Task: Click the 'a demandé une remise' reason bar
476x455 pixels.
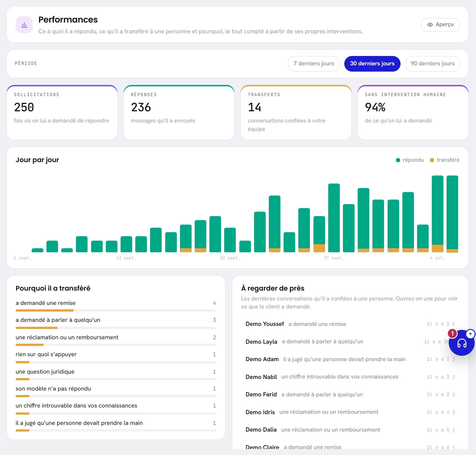Action: (x=116, y=310)
